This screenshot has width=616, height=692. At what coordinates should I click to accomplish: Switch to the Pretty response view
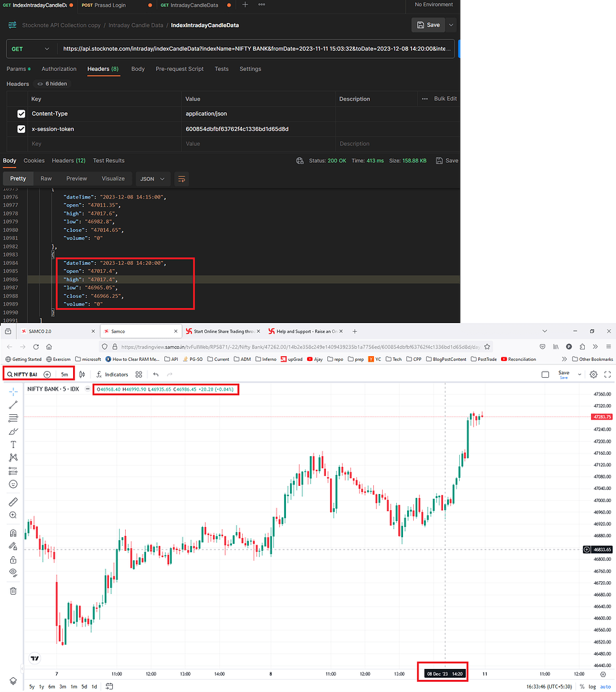pos(18,178)
